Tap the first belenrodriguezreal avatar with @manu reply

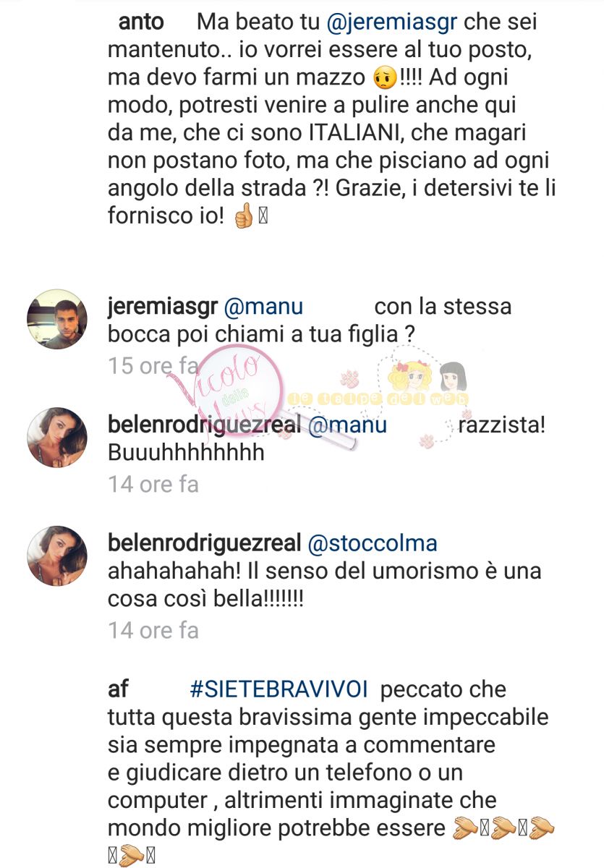pyautogui.click(x=56, y=438)
